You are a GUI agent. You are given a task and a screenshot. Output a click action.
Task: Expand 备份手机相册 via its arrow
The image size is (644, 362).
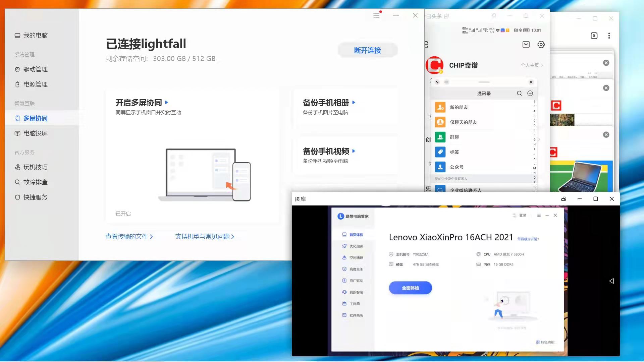pos(355,103)
